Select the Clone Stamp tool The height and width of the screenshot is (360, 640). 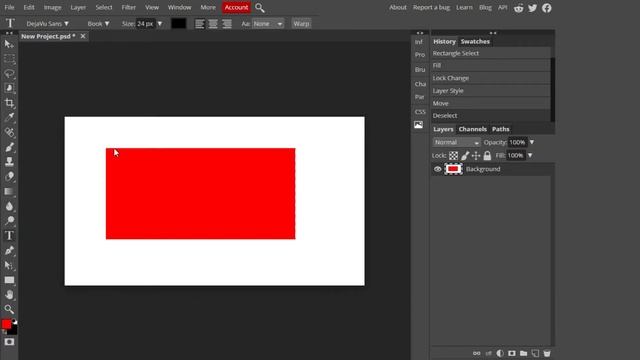pyautogui.click(x=9, y=162)
